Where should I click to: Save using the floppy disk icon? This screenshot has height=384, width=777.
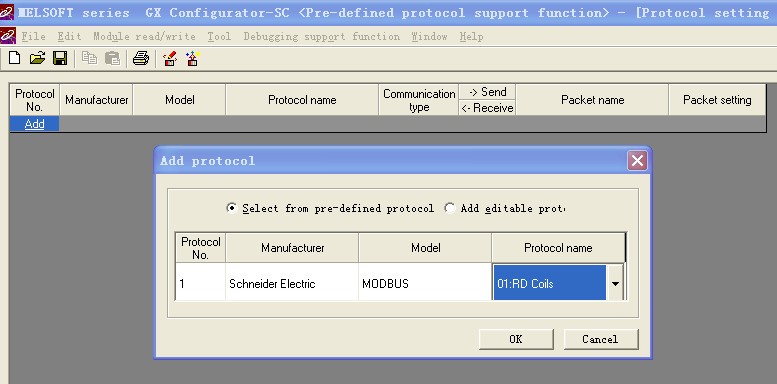[60, 58]
